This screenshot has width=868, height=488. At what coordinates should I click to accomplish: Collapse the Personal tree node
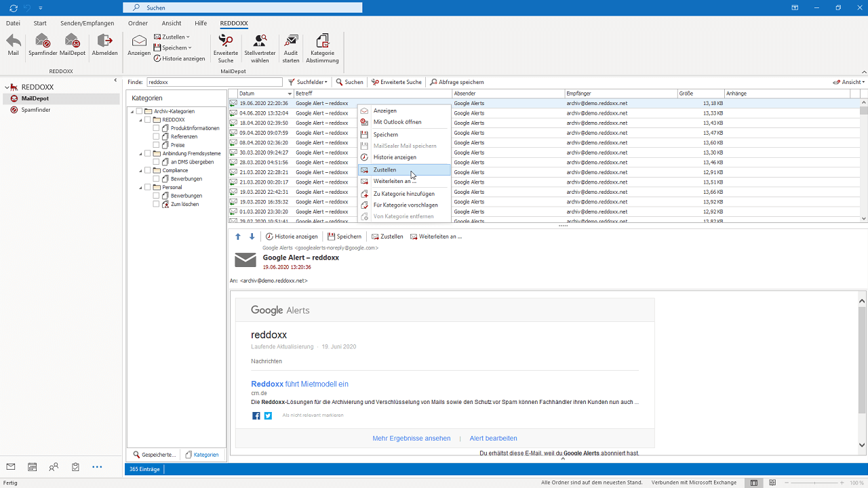click(141, 188)
